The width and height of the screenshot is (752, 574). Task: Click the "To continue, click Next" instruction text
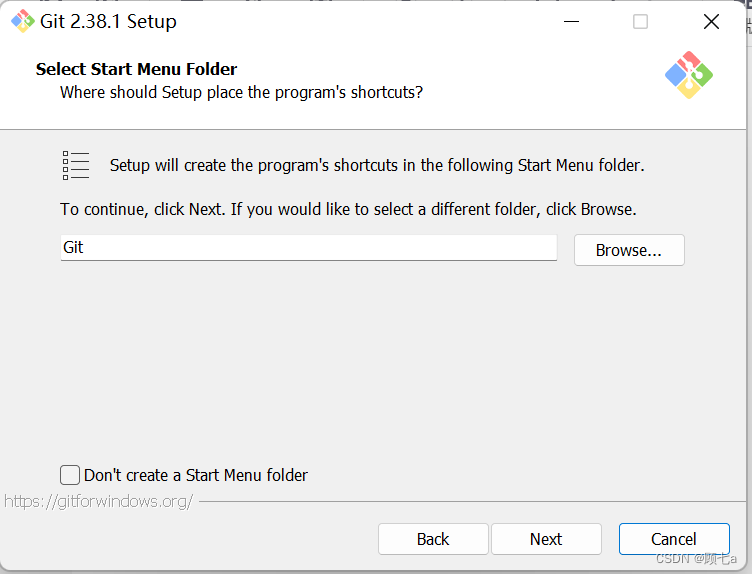click(348, 210)
